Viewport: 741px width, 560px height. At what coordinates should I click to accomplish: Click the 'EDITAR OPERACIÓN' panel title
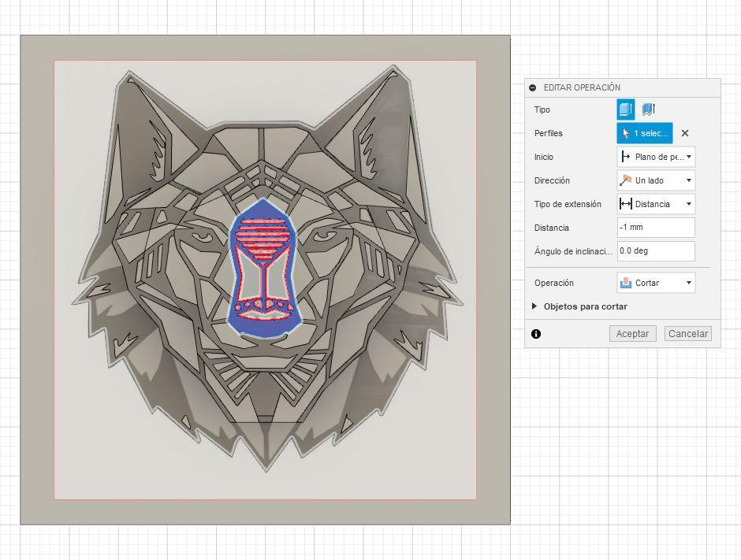(582, 88)
